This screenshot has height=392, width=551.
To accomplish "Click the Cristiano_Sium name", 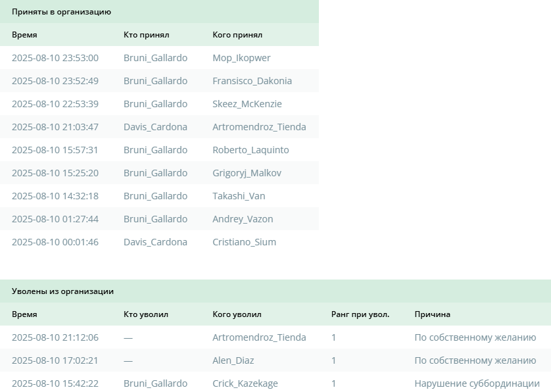I will [x=244, y=242].
